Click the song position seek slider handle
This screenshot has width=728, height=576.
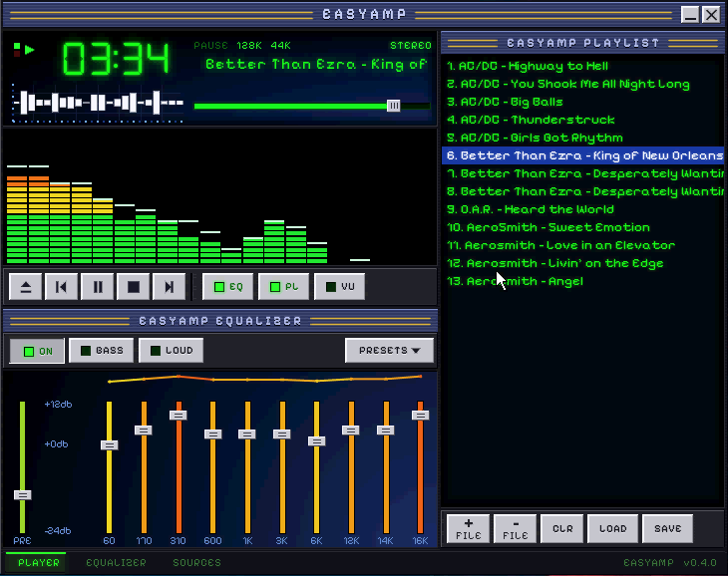point(393,106)
